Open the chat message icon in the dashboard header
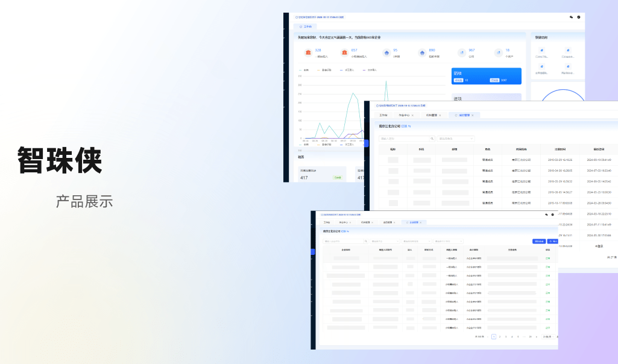Image resolution: width=618 pixels, height=364 pixels. click(x=571, y=17)
